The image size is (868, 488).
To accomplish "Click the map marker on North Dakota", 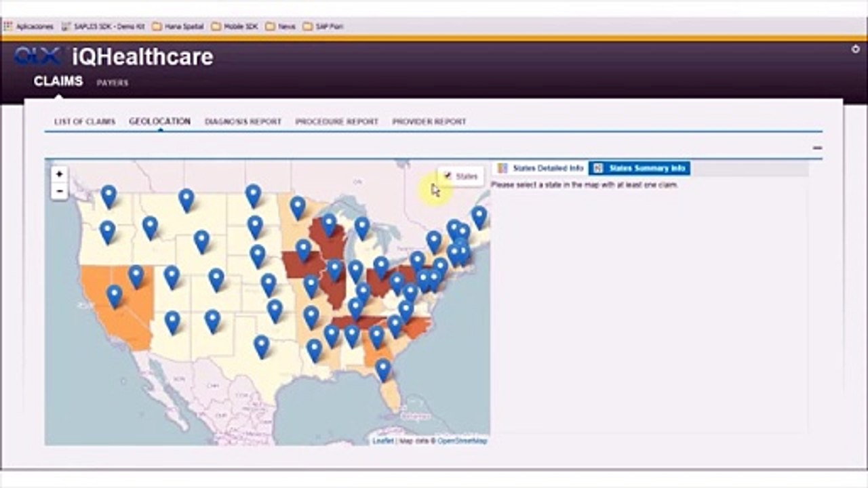I will click(x=253, y=195).
